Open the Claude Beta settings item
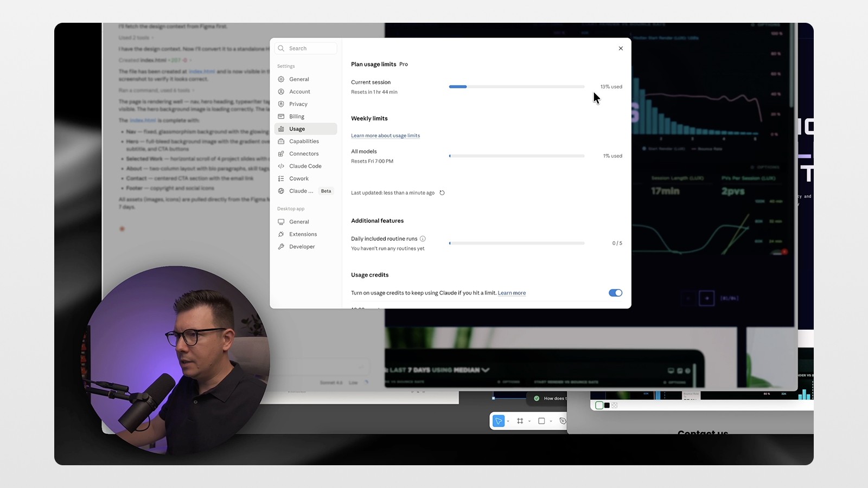Image resolution: width=868 pixels, height=488 pixels. click(x=305, y=191)
